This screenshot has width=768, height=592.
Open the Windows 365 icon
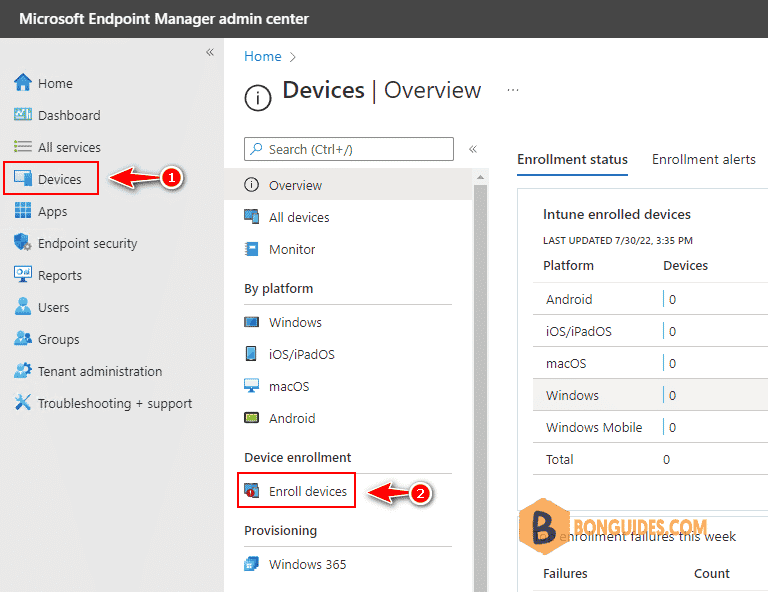click(x=251, y=564)
